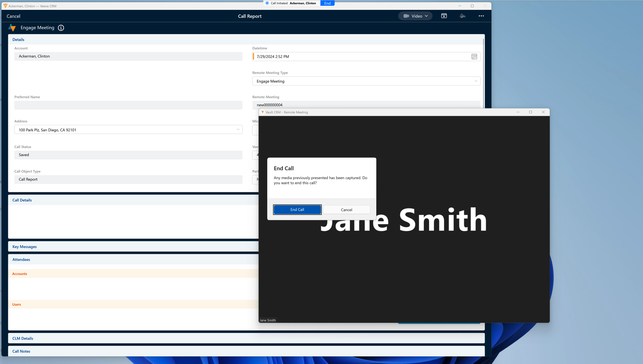Screen dimensions: 643x364
Task: Click the Veeva logo beside Engage Meeting
Action: pos(12,28)
